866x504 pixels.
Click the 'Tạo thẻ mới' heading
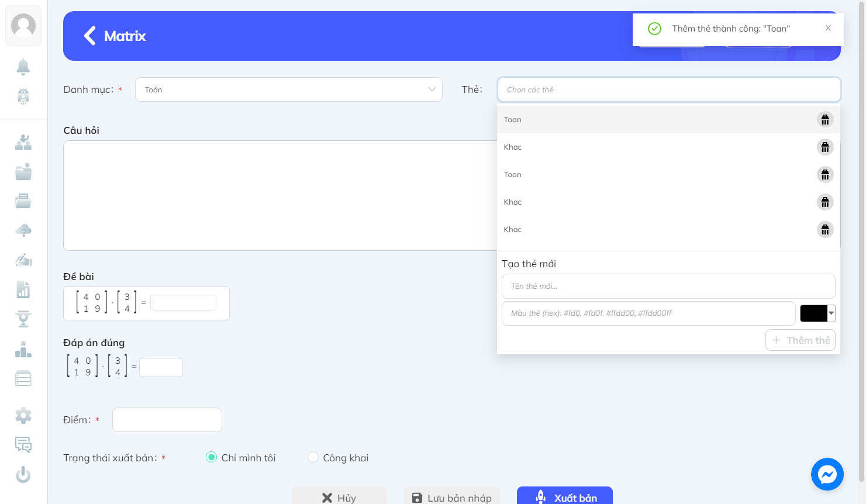529,264
